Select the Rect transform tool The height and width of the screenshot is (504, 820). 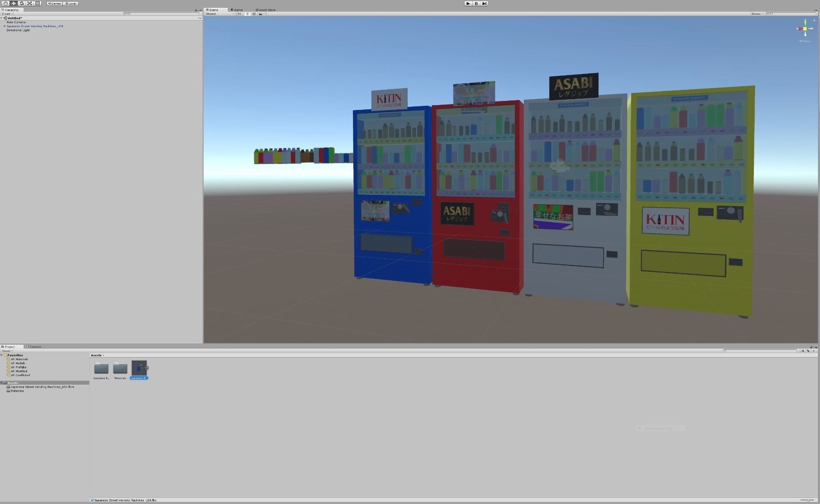click(x=38, y=3)
